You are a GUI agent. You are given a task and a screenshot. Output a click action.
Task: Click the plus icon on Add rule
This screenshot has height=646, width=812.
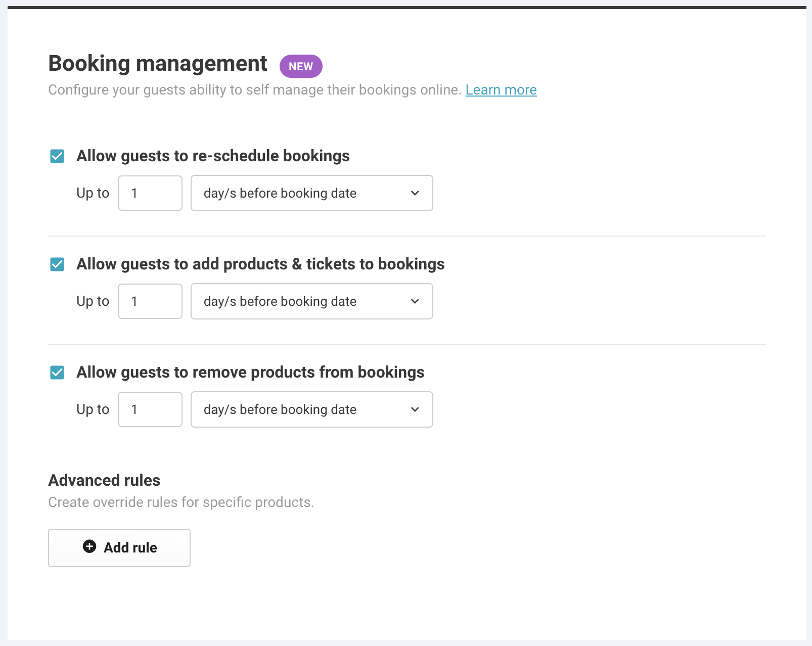coord(89,546)
